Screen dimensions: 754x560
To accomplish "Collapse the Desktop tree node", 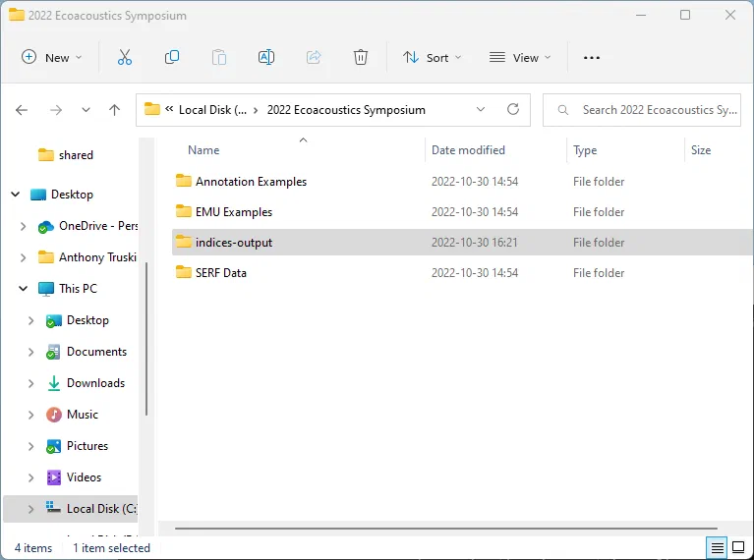I will [x=16, y=195].
